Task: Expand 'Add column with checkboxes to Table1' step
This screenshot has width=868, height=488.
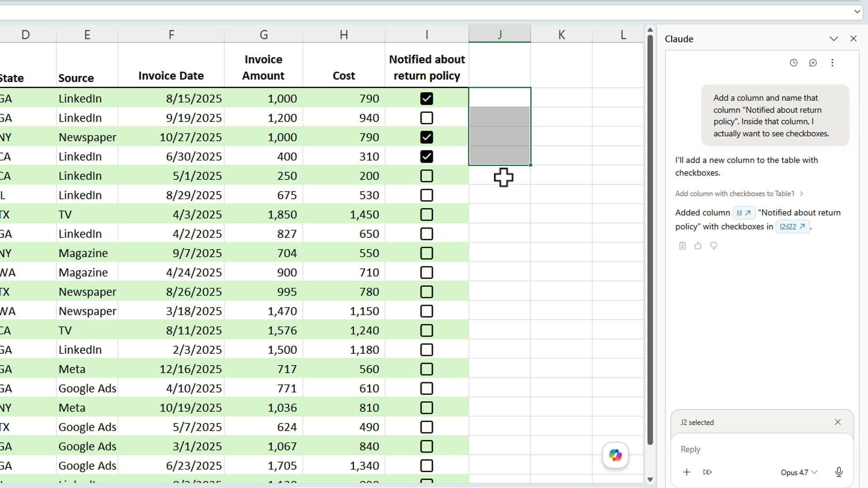Action: pos(739,193)
